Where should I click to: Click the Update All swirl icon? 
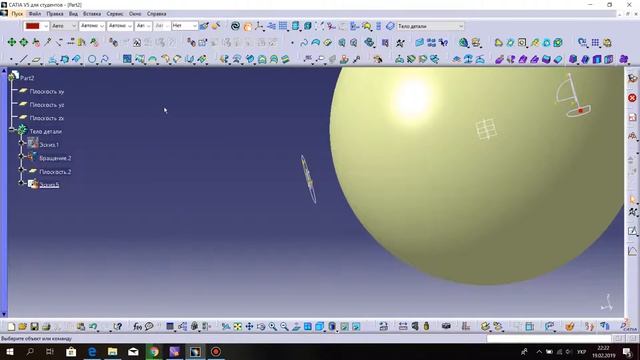235,26
